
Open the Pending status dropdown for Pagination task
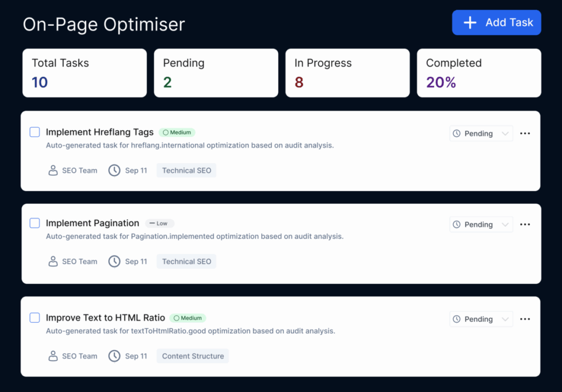click(x=481, y=225)
